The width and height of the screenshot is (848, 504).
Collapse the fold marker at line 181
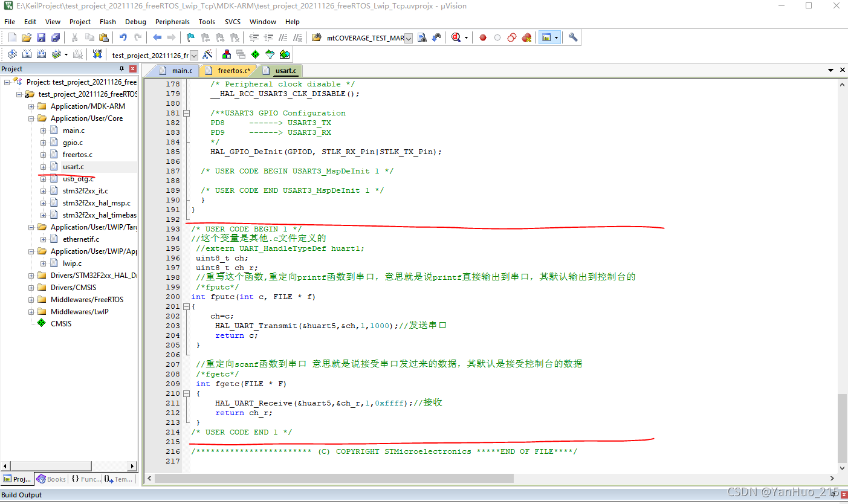(186, 113)
